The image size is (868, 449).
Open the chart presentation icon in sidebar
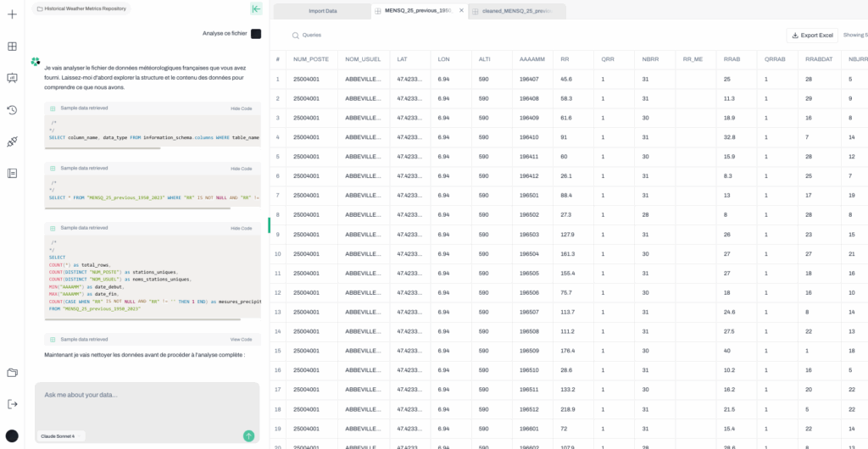[12, 78]
